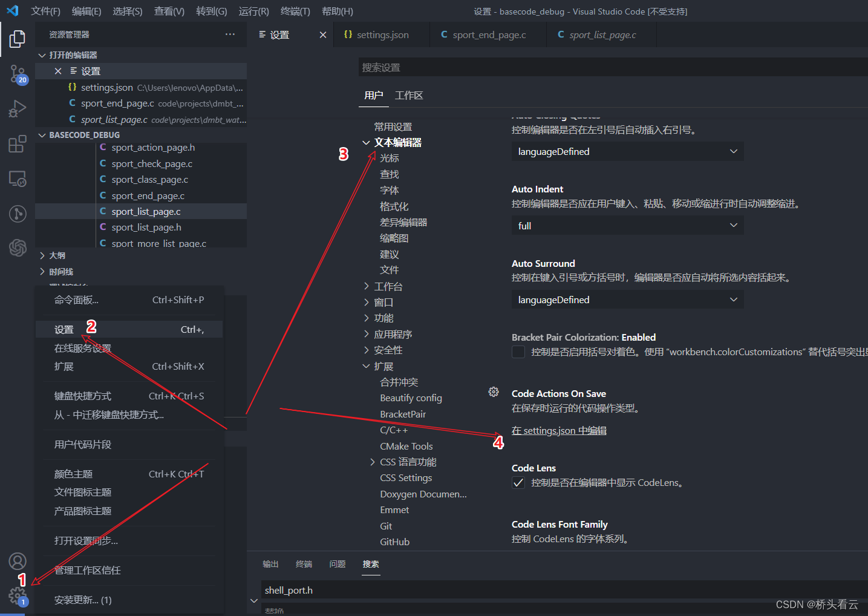Select 设置 entry in manage menu
Viewport: 868px width, 616px height.
point(129,330)
